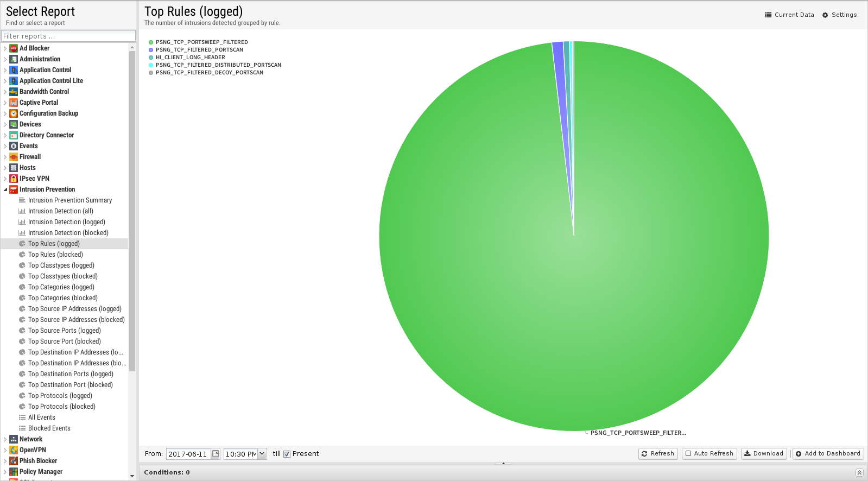Open Intrusion Prevention Summary report
Viewport: 868px width, 481px height.
pos(70,200)
